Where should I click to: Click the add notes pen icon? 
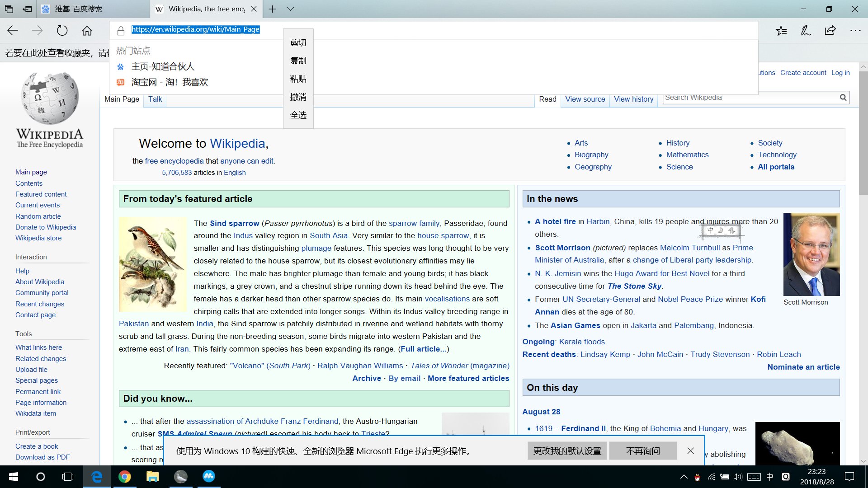806,31
